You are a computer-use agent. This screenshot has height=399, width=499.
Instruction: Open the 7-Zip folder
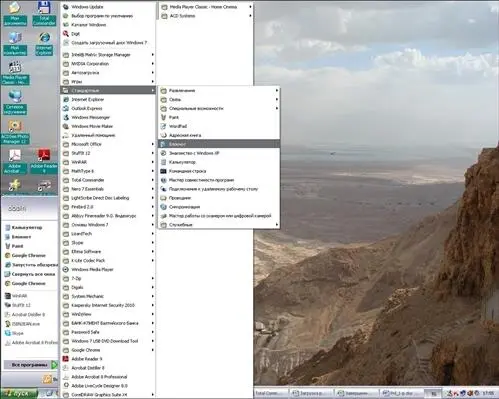(x=108, y=278)
